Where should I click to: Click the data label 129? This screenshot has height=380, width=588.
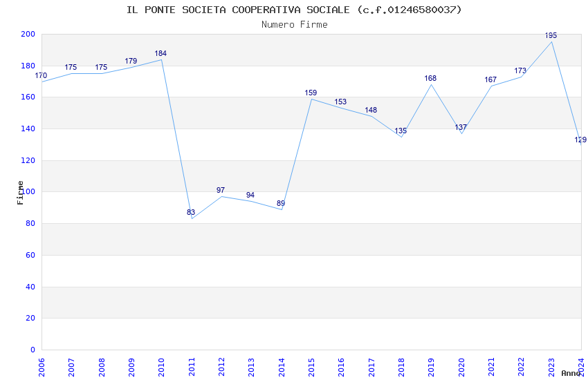(x=580, y=140)
